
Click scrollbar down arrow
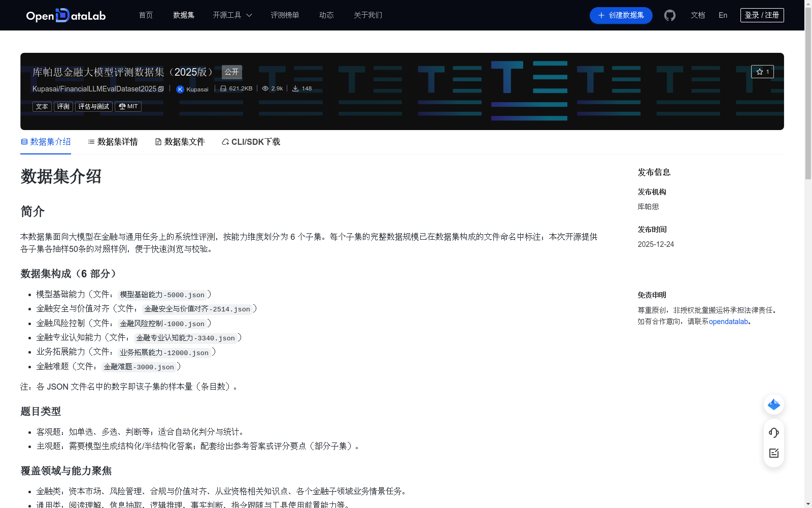coord(808,504)
